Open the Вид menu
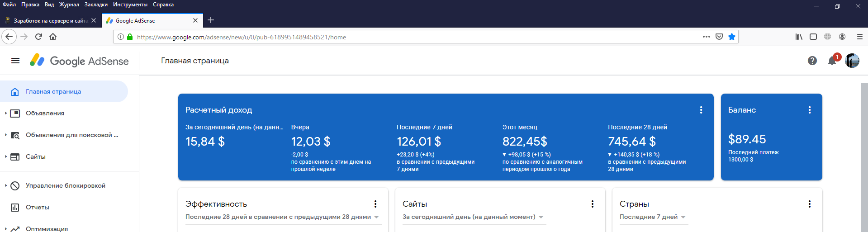 49,5
